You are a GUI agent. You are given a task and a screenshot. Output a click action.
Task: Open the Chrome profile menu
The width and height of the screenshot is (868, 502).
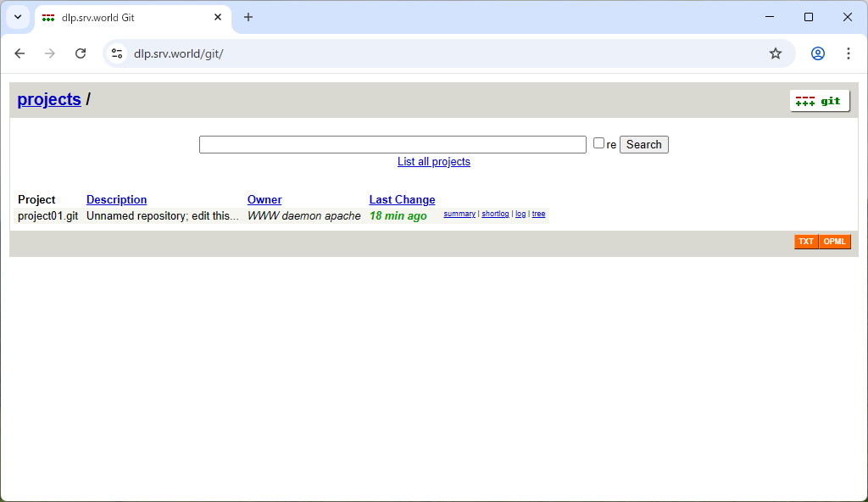tap(818, 53)
